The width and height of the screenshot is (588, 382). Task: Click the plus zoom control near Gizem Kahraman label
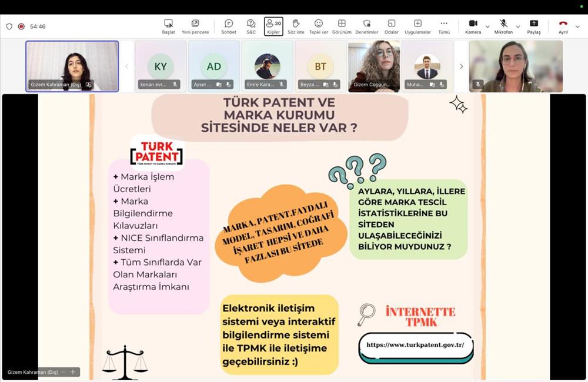(72, 371)
